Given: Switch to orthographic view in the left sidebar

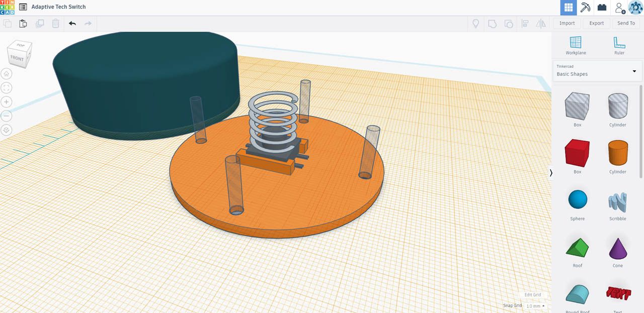Looking at the screenshot, I should click(6, 130).
